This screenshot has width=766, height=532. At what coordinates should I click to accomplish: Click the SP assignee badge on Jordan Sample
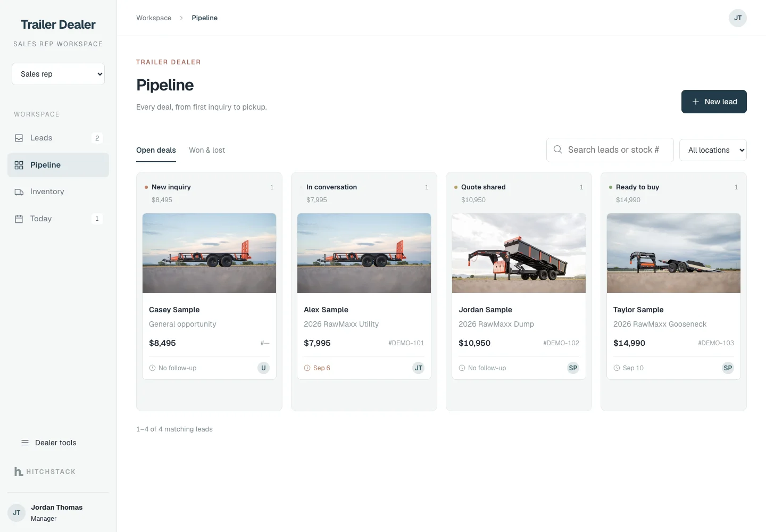point(573,368)
